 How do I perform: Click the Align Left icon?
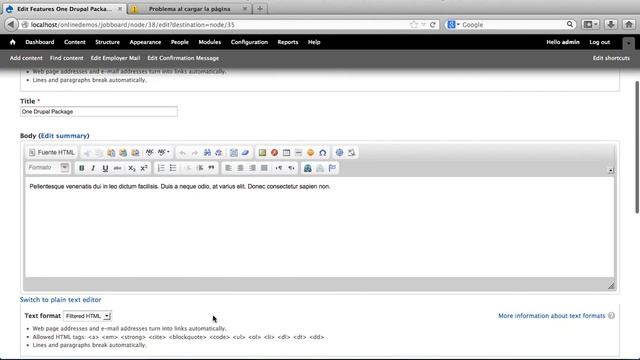pyautogui.click(x=228, y=168)
